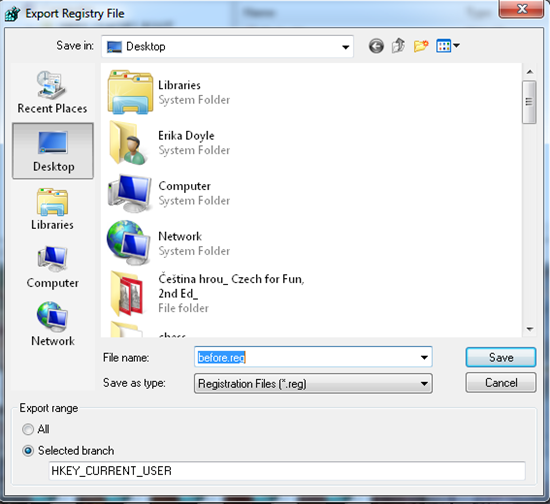550x504 pixels.
Task: Go up one folder level
Action: (x=398, y=46)
